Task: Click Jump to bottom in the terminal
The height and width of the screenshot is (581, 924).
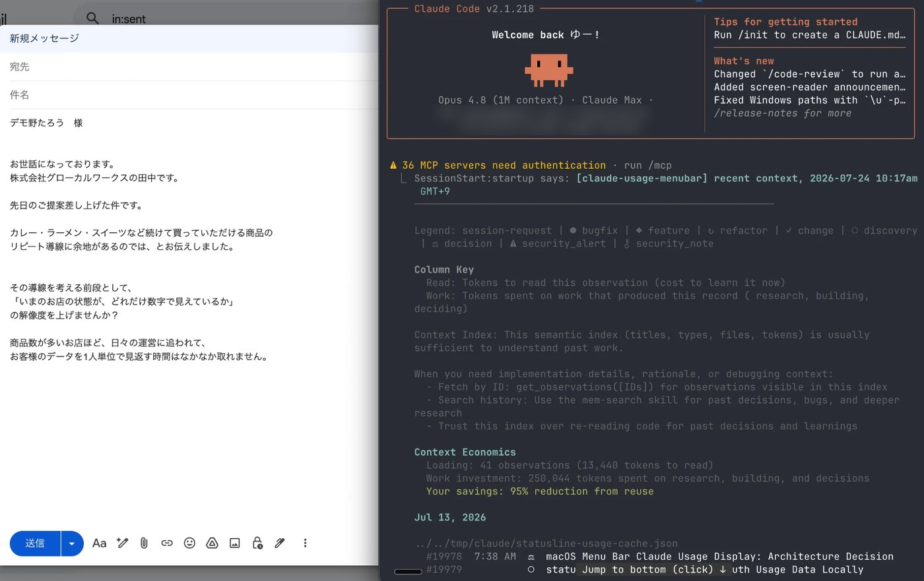Action: point(654,570)
